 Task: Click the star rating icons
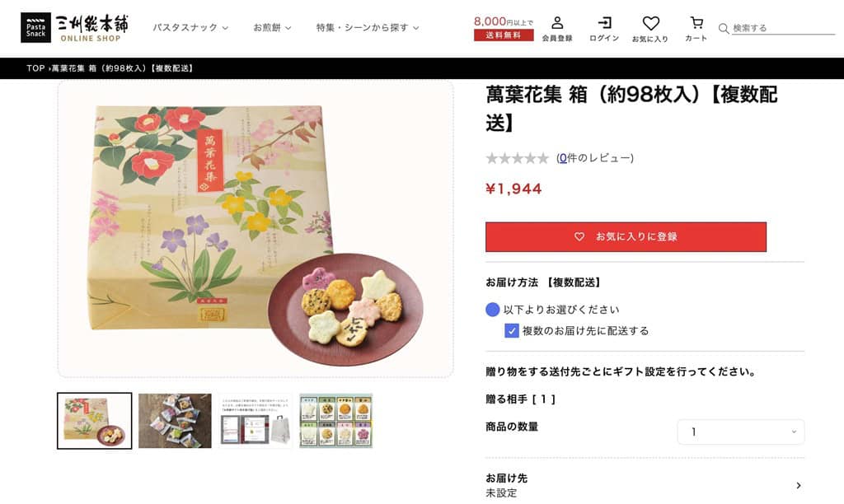click(517, 158)
